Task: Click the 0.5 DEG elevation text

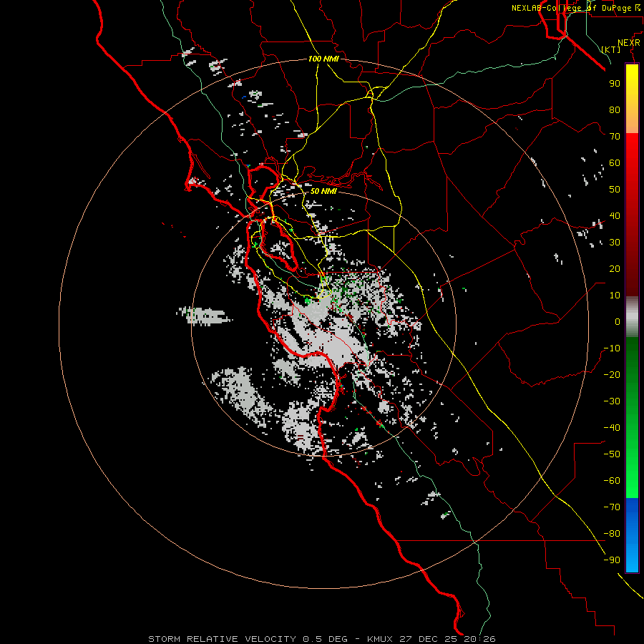Action: 325,639
